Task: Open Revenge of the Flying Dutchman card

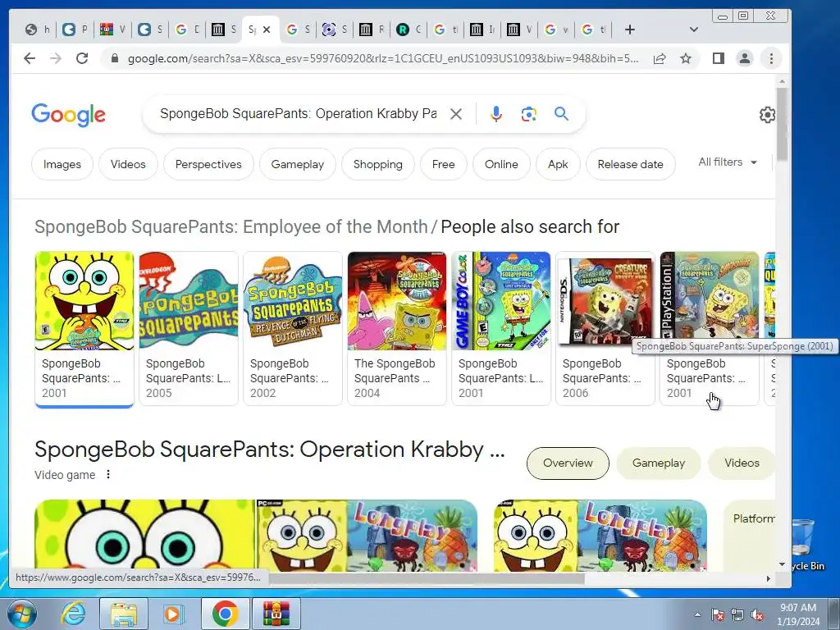Action: [x=293, y=329]
